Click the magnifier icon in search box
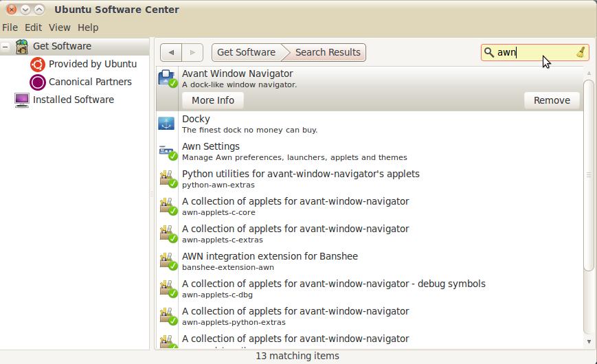 pos(489,52)
